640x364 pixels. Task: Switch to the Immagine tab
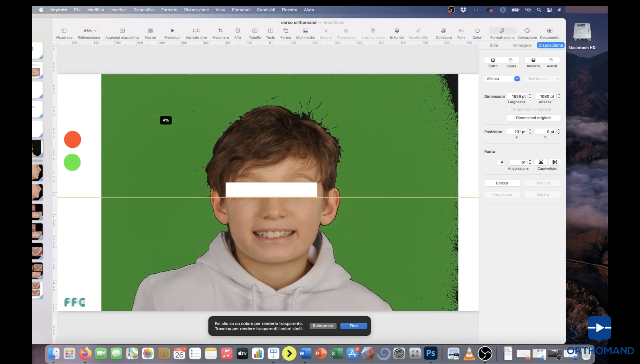pyautogui.click(x=521, y=45)
